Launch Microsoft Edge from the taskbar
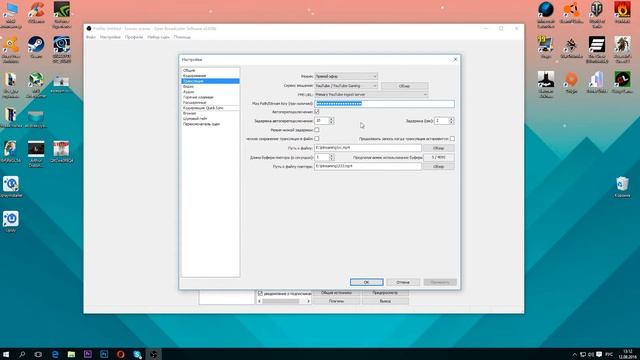Image resolution: width=640 pixels, height=360 pixels. coord(55,354)
